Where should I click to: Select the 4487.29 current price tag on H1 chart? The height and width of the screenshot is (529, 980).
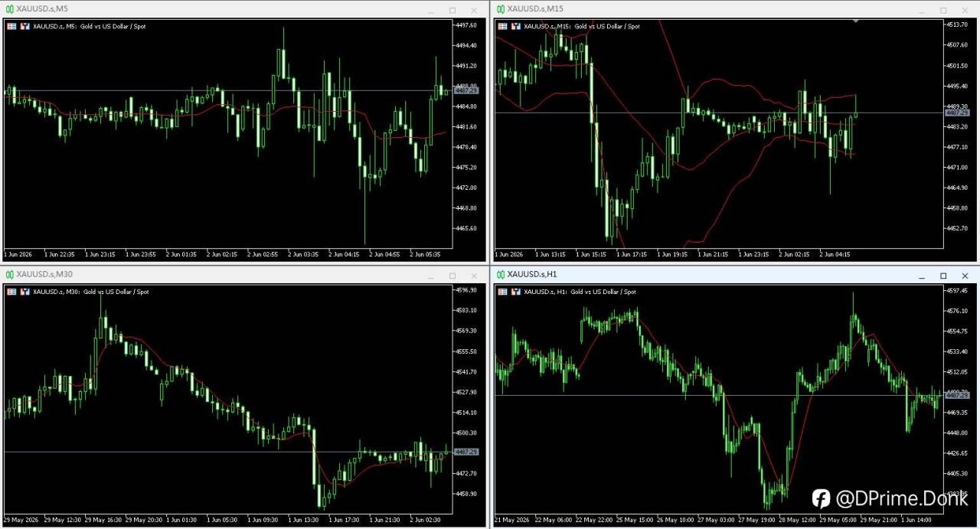[957, 395]
